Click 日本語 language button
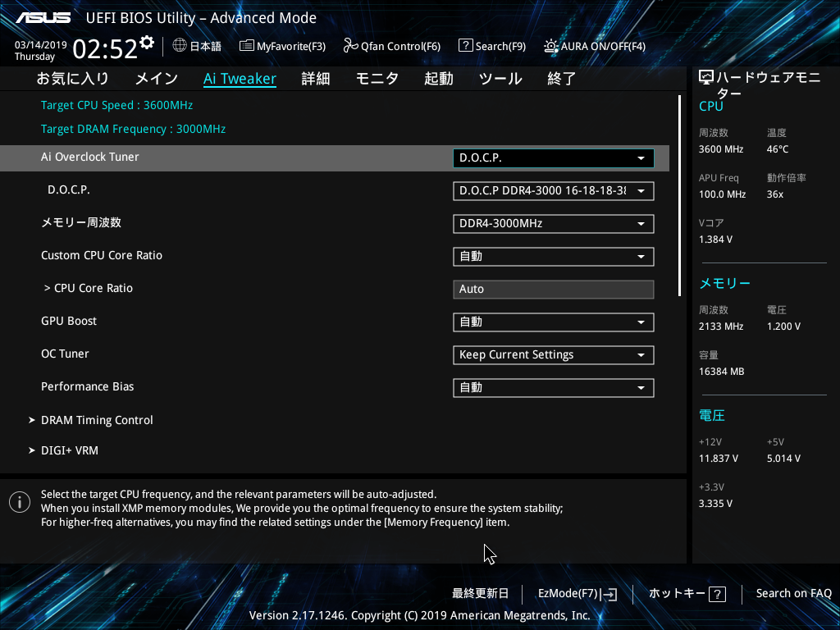The height and width of the screenshot is (630, 840). click(197, 46)
